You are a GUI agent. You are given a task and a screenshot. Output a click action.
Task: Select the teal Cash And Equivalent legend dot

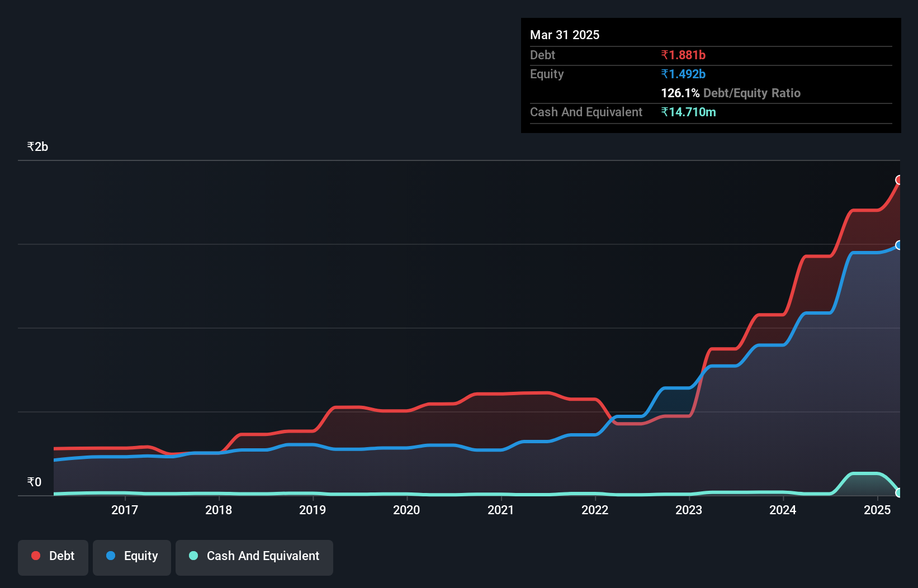(193, 556)
